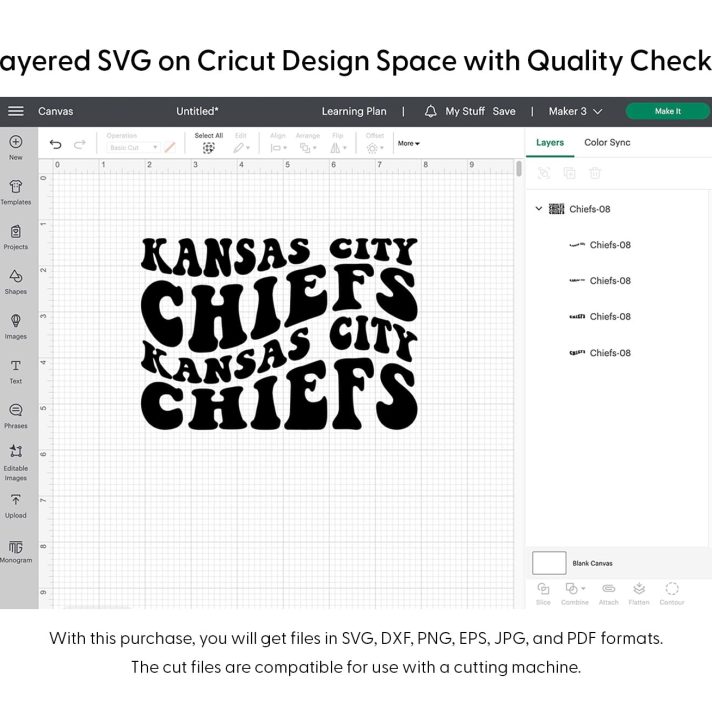Viewport: 712px width, 712px height.
Task: Open My Stuff
Action: (465, 111)
